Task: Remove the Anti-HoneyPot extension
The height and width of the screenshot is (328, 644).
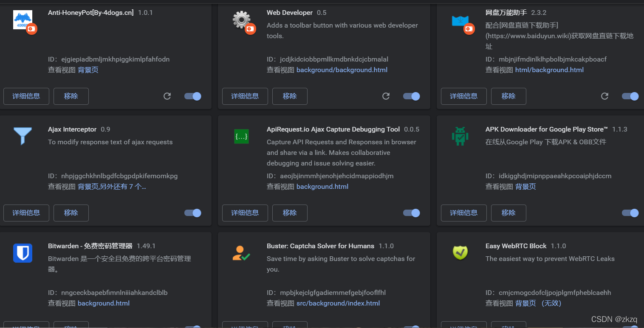Action: click(x=71, y=96)
